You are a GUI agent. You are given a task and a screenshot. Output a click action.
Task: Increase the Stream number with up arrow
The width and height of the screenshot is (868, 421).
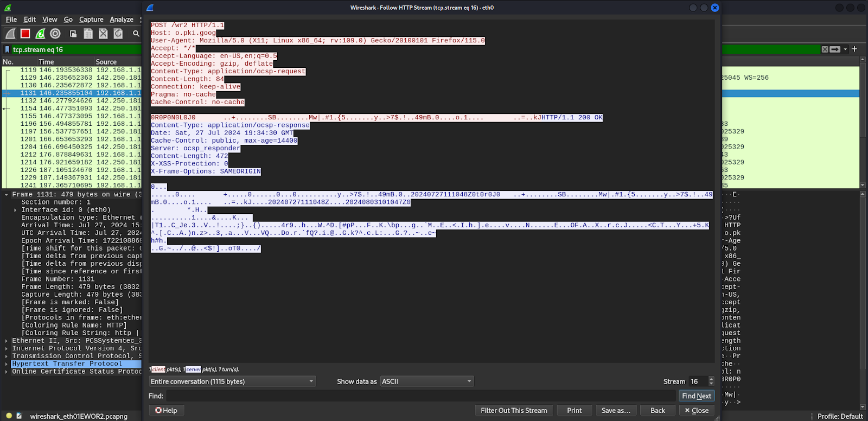(x=711, y=379)
